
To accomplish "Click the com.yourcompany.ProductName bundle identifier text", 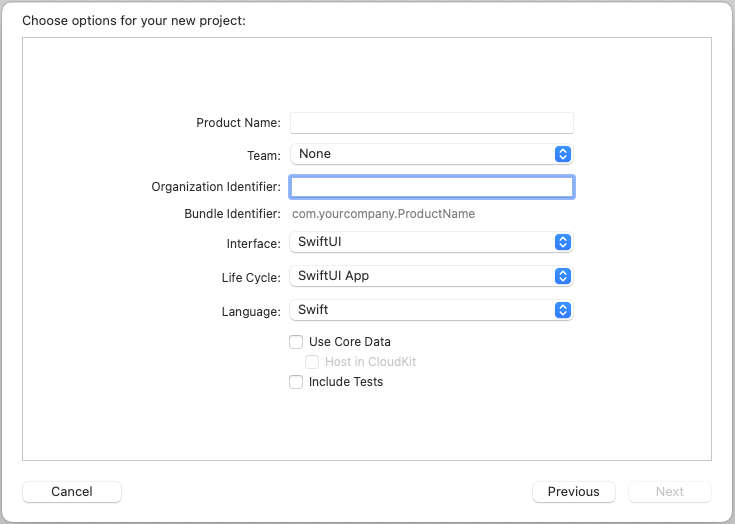I will pos(383,214).
